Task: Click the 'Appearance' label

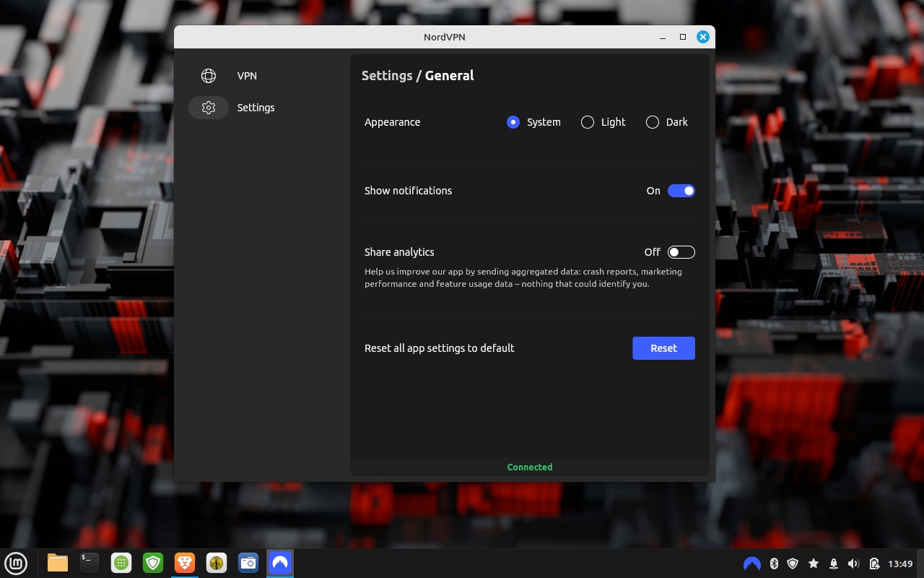Action: (392, 122)
